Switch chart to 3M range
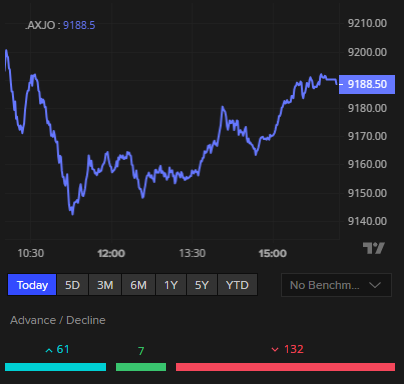This screenshot has width=404, height=384. point(105,285)
